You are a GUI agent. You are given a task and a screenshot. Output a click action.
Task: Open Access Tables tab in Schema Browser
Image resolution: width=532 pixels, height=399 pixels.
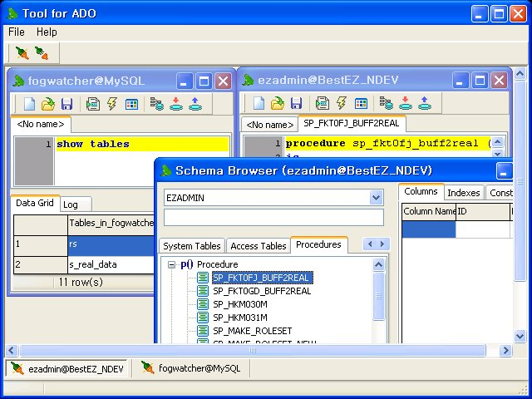[259, 246]
